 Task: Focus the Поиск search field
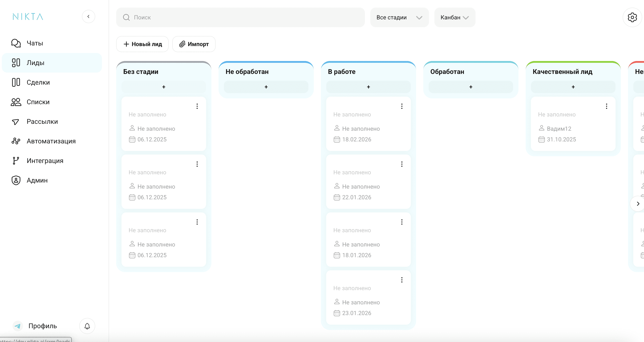pos(240,18)
